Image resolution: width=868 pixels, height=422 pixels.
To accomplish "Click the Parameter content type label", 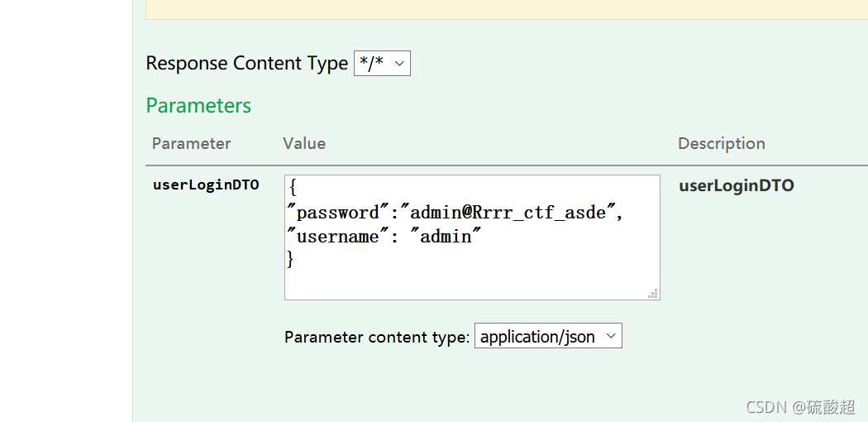I will [377, 338].
